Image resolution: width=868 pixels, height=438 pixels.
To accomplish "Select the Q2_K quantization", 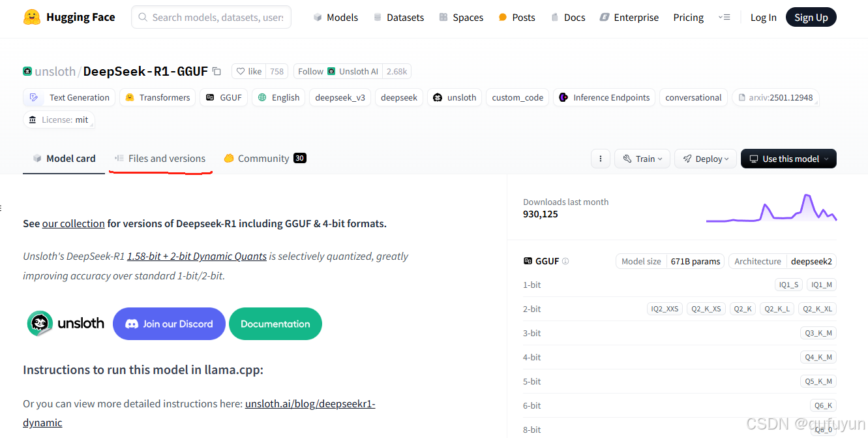I will [x=742, y=309].
